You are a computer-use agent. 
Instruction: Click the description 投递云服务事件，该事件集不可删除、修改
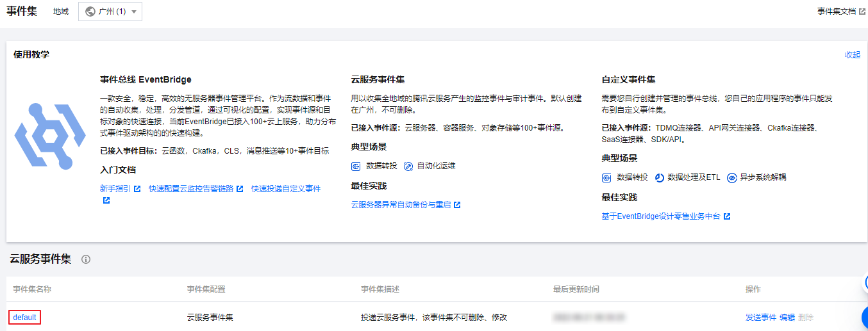click(x=434, y=318)
